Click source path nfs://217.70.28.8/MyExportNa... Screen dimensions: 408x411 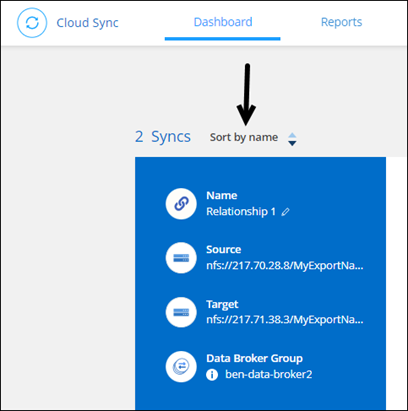[x=285, y=266]
